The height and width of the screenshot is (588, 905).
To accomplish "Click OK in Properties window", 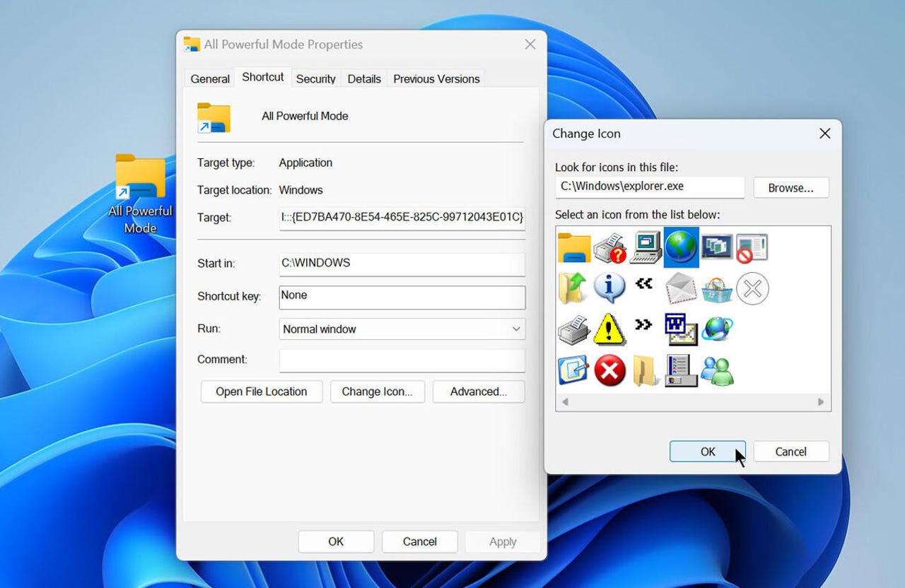I will 336,541.
